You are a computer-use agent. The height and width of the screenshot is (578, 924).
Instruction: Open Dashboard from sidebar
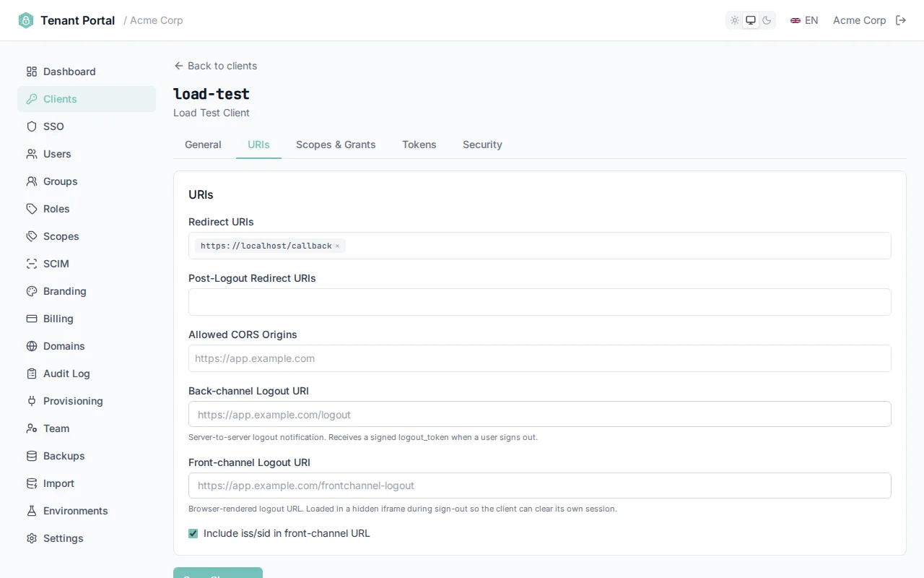tap(87, 72)
